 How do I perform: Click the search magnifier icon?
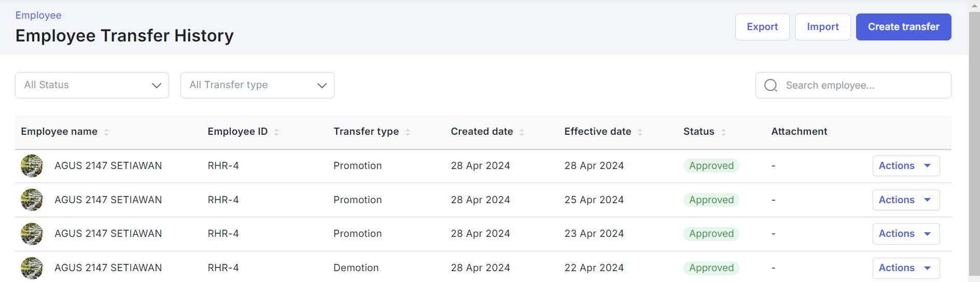[x=771, y=86]
